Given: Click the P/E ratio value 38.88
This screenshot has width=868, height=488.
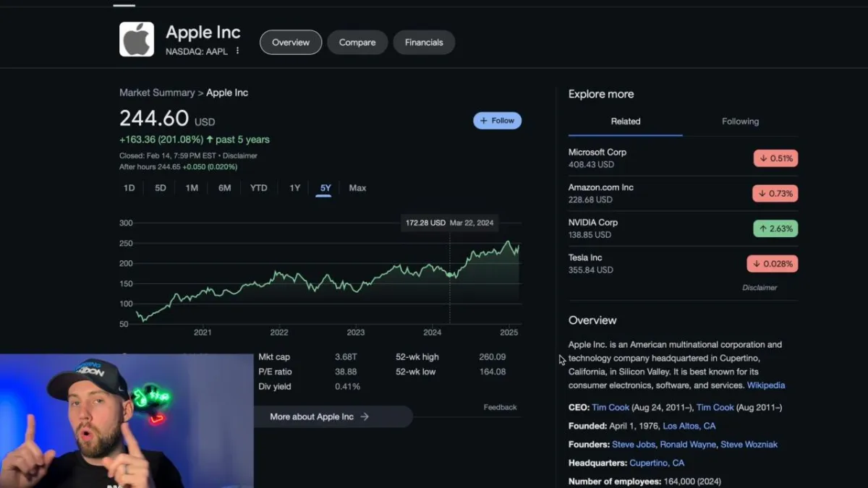Looking at the screenshot, I should 346,372.
